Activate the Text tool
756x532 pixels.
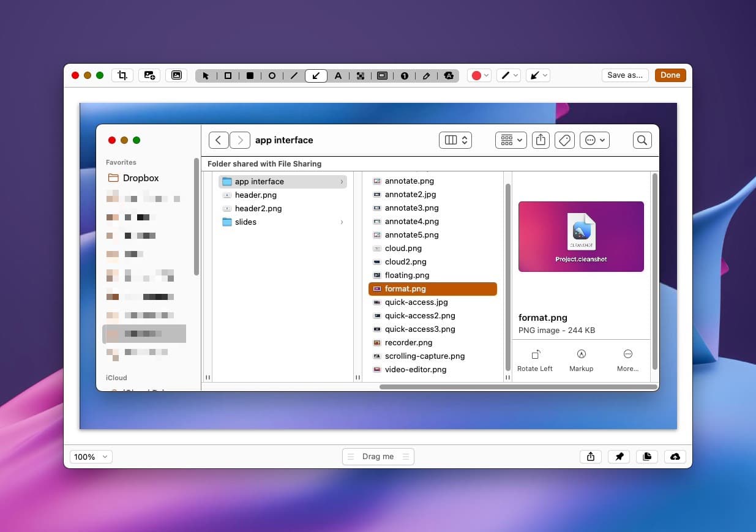pos(338,76)
